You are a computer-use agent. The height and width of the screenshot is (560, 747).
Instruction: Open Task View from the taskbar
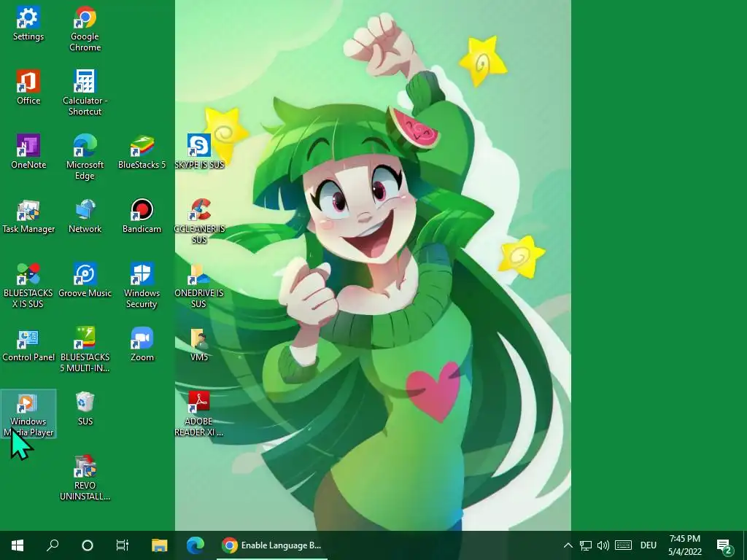pyautogui.click(x=123, y=545)
